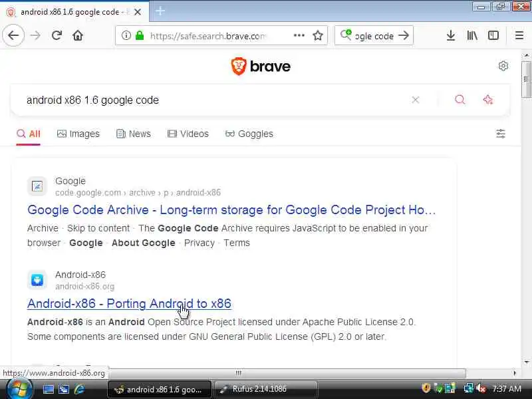532x399 pixels.
Task: Open the Windows Start menu
Action: click(19, 389)
